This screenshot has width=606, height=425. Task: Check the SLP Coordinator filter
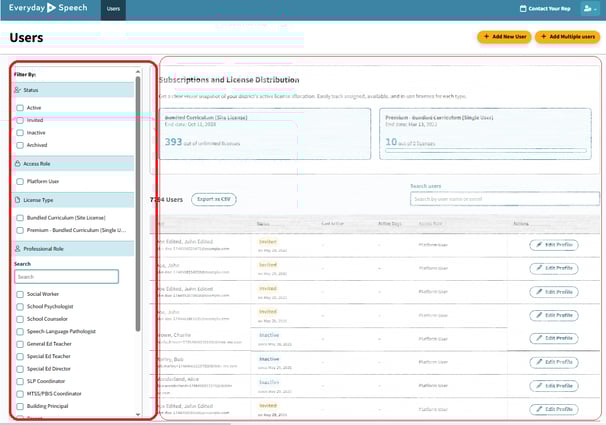tap(20, 381)
